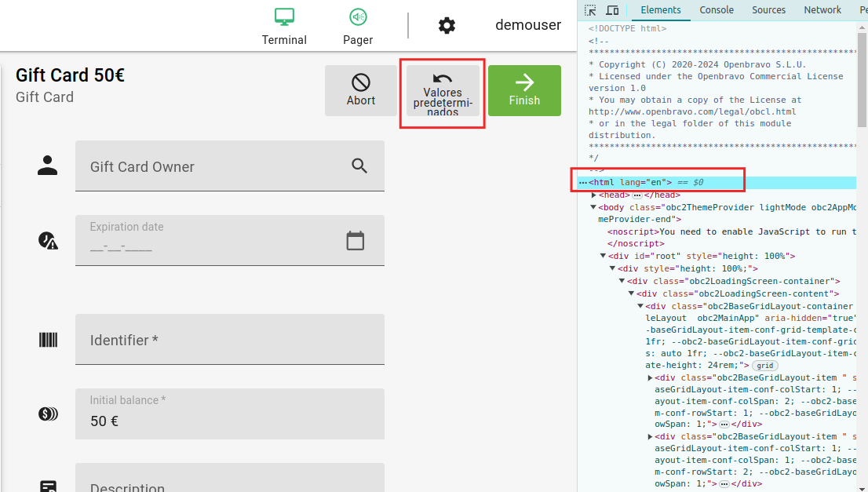
Task: Click the grid badge in Elements tree
Action: point(765,366)
